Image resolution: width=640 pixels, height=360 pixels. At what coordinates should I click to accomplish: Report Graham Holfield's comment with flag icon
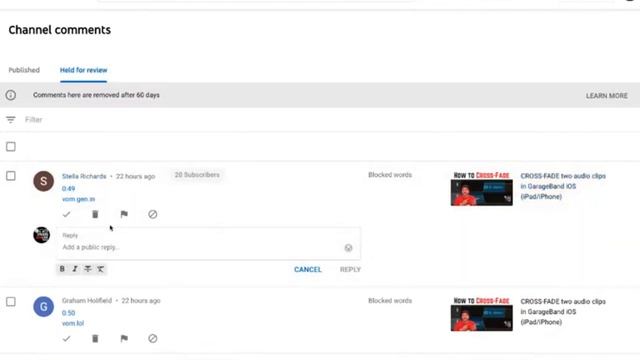124,338
